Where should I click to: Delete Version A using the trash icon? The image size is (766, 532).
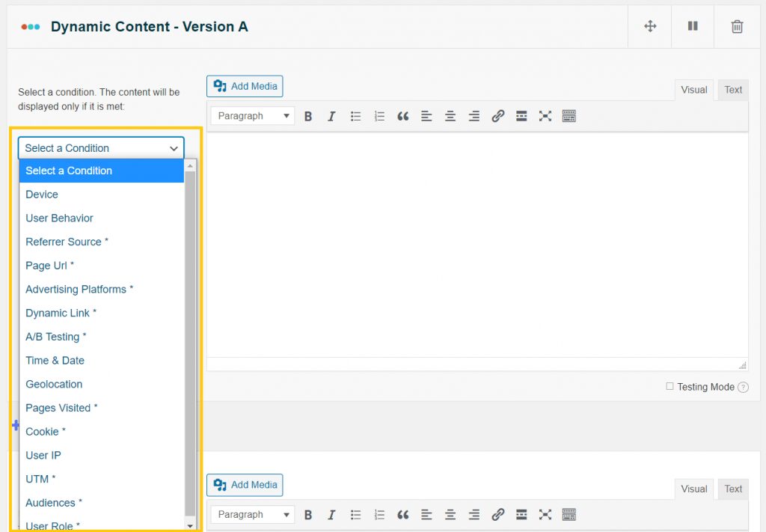737,26
